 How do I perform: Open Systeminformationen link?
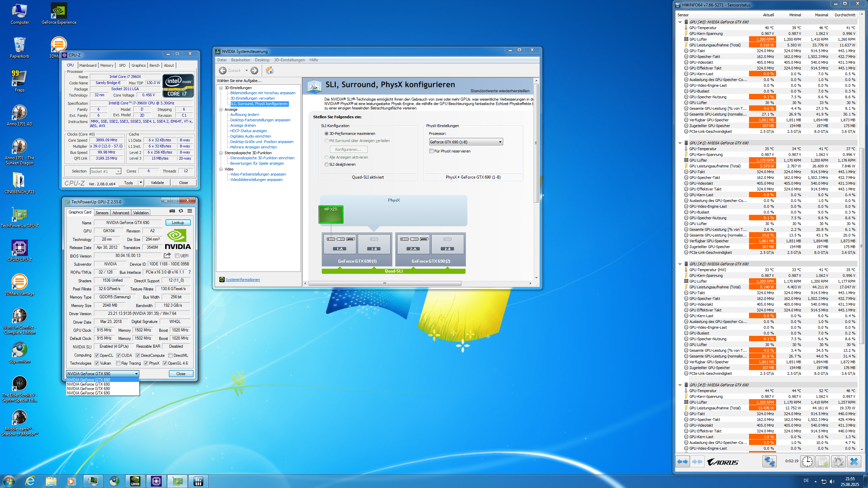[x=242, y=280]
